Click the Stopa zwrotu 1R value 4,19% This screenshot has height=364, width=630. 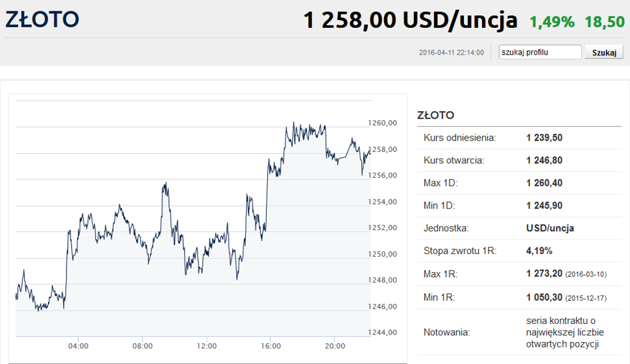(x=539, y=251)
